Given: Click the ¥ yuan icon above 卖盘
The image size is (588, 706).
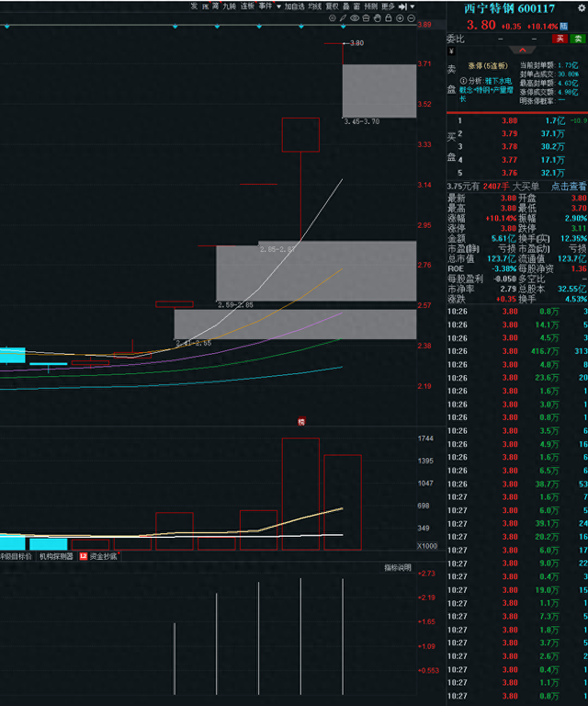Looking at the screenshot, I should (x=451, y=51).
